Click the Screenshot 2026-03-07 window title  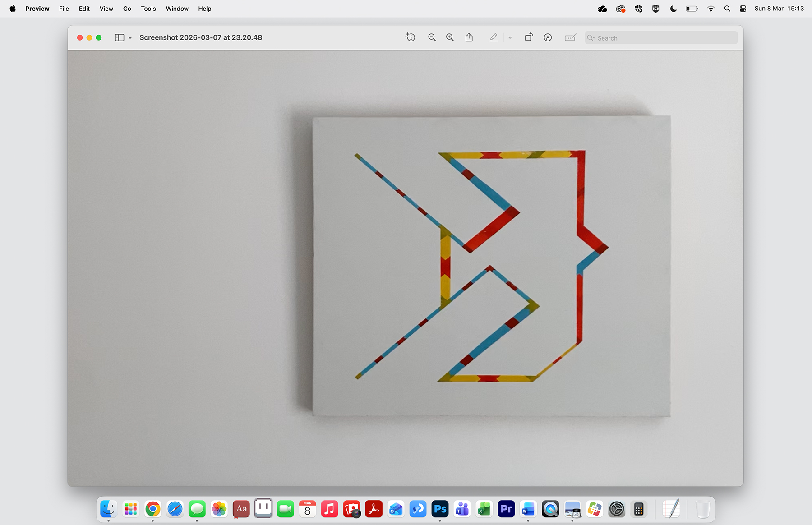click(201, 37)
